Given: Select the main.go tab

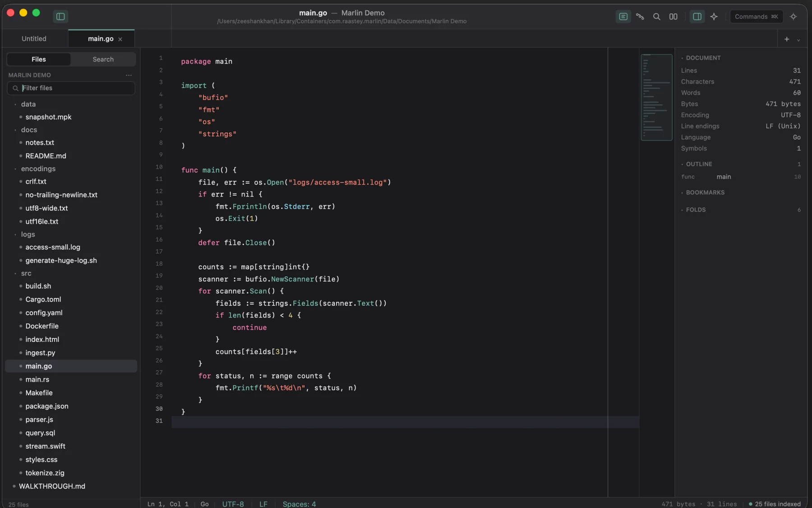Looking at the screenshot, I should pos(101,39).
